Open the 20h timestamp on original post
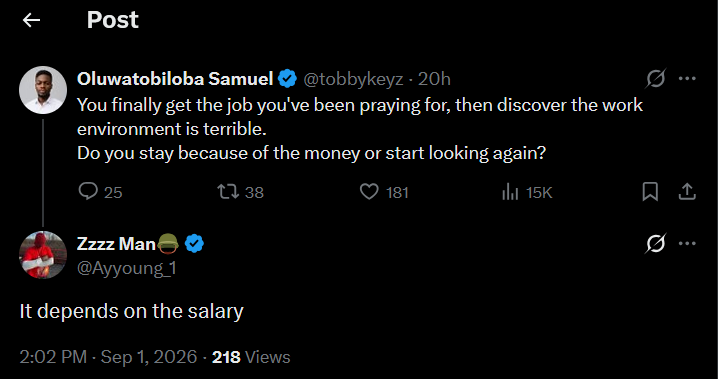 pos(435,80)
